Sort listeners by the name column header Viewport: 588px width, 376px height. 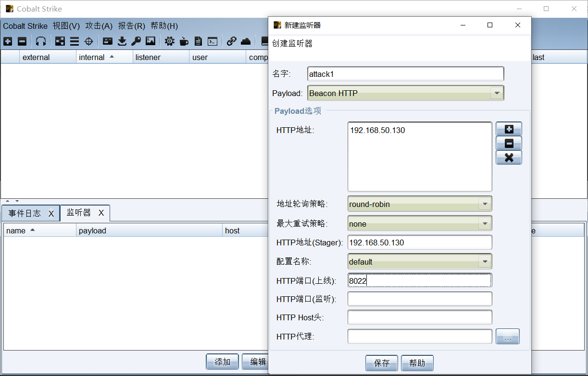click(x=40, y=230)
